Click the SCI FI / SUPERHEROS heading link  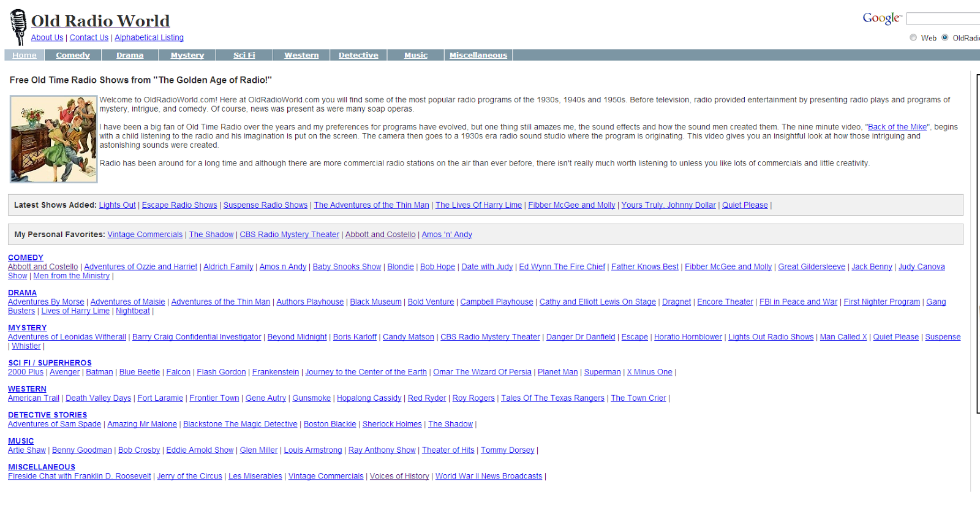click(x=50, y=363)
